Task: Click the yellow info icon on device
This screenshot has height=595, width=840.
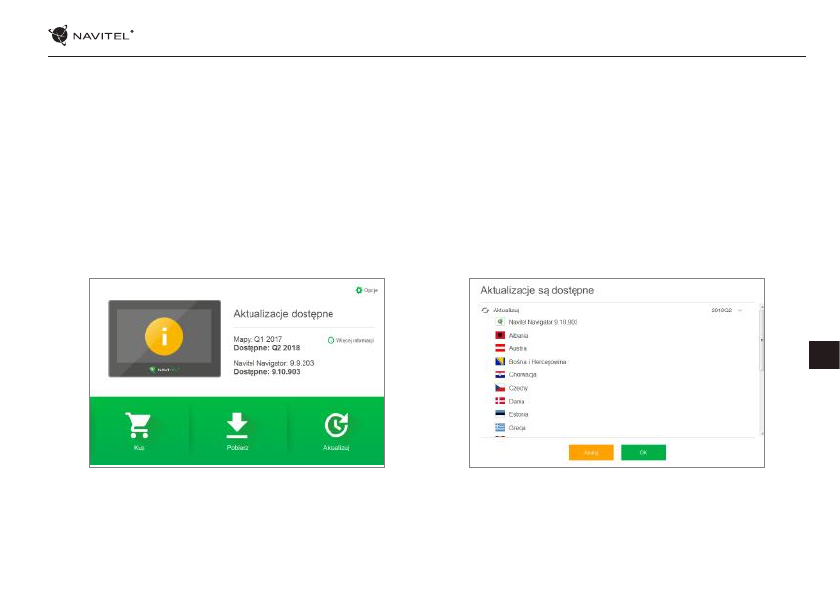Action: click(164, 337)
